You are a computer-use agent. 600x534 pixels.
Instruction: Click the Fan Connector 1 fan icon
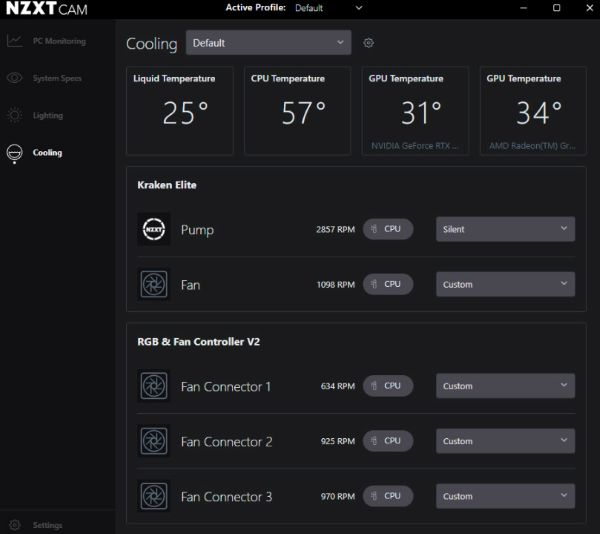(154, 386)
